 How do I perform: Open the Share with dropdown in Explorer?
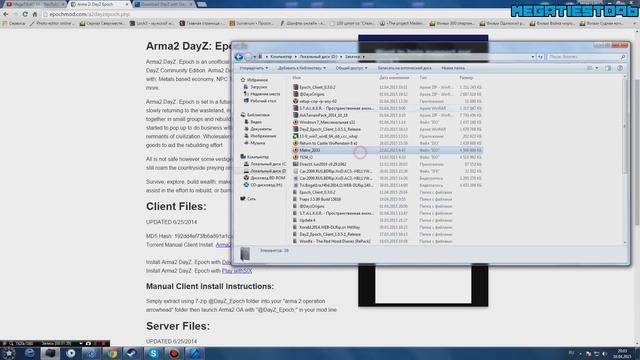click(351, 68)
